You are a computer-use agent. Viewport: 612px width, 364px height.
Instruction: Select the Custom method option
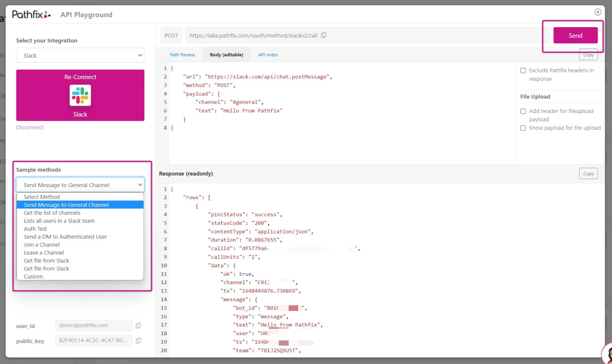80,276
